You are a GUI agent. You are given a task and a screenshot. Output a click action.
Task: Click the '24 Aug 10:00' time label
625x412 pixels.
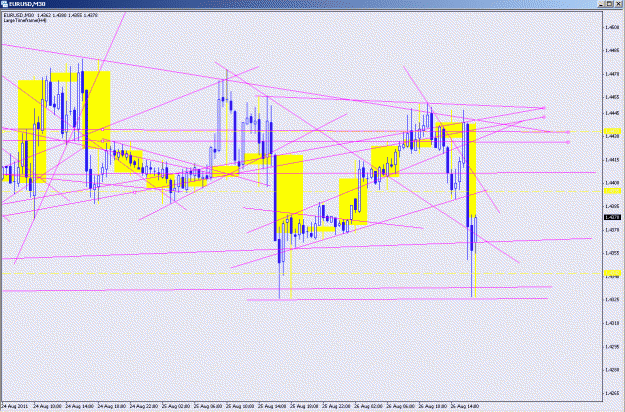(47, 406)
